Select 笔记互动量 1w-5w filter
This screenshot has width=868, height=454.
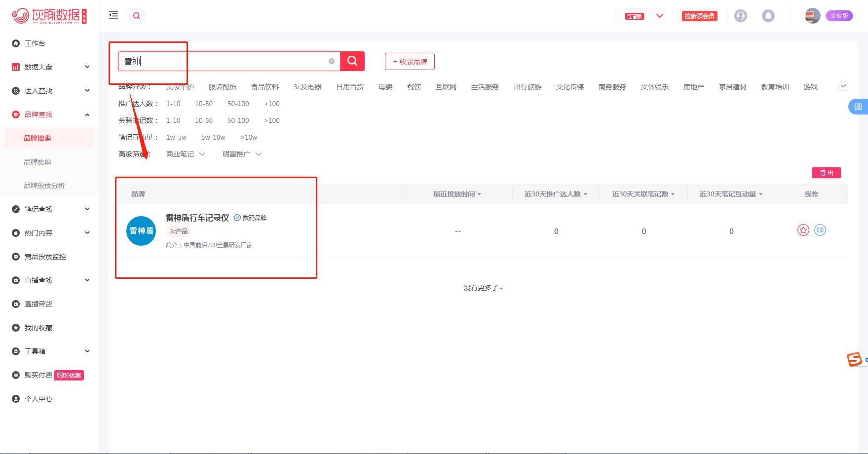click(x=176, y=137)
